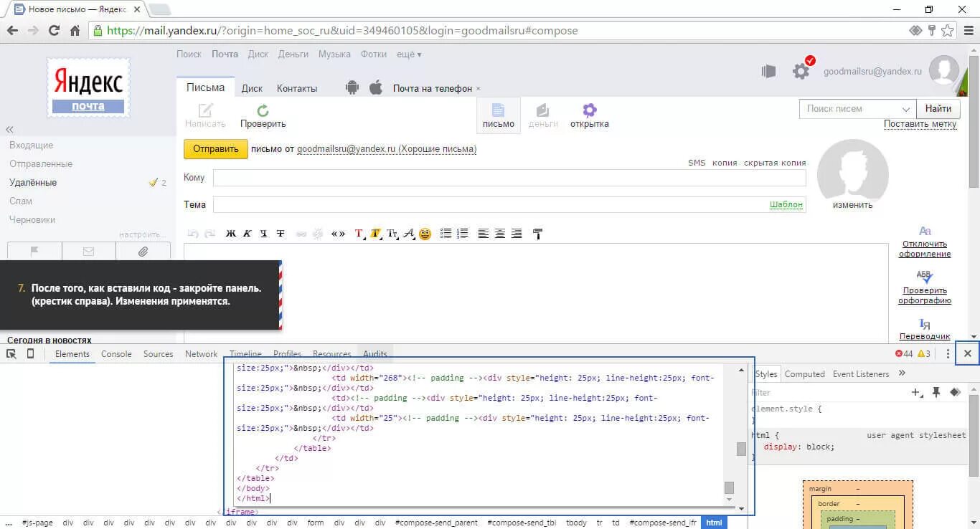Click the new style rule plus icon
Screen dimensions: 980x529
tap(916, 392)
